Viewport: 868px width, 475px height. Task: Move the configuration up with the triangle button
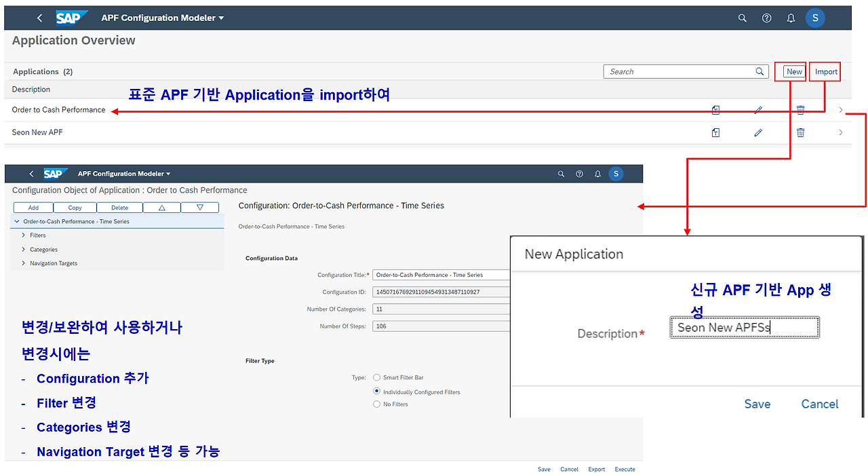point(162,208)
